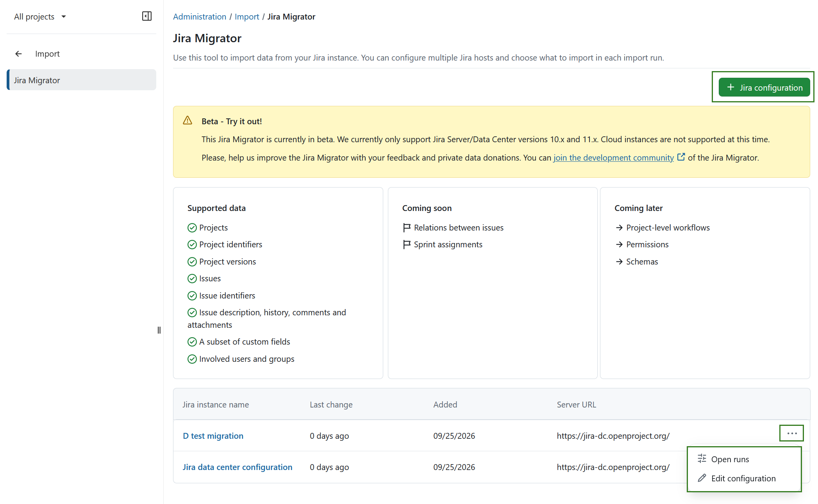Click arrow icon beside Project-level workflows

pyautogui.click(x=619, y=228)
